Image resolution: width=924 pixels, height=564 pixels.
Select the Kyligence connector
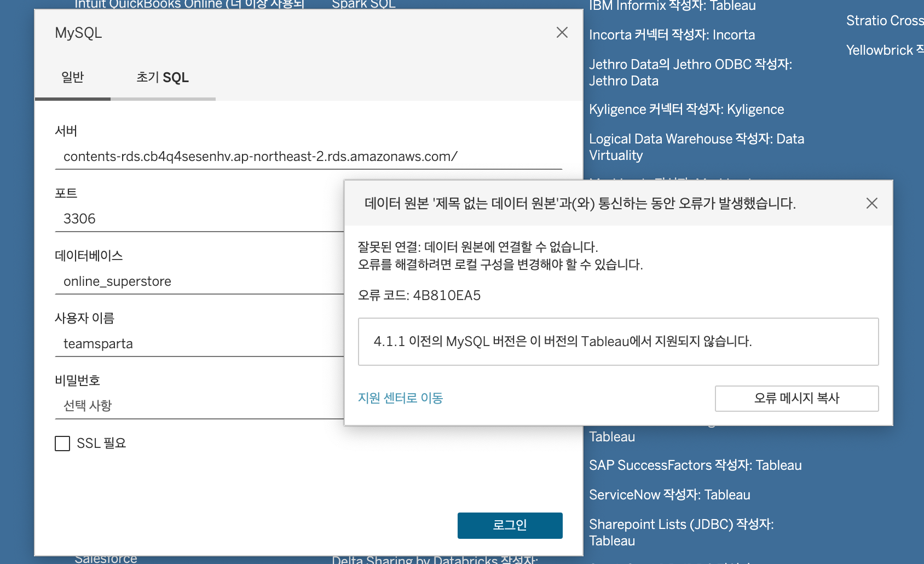[x=686, y=110]
